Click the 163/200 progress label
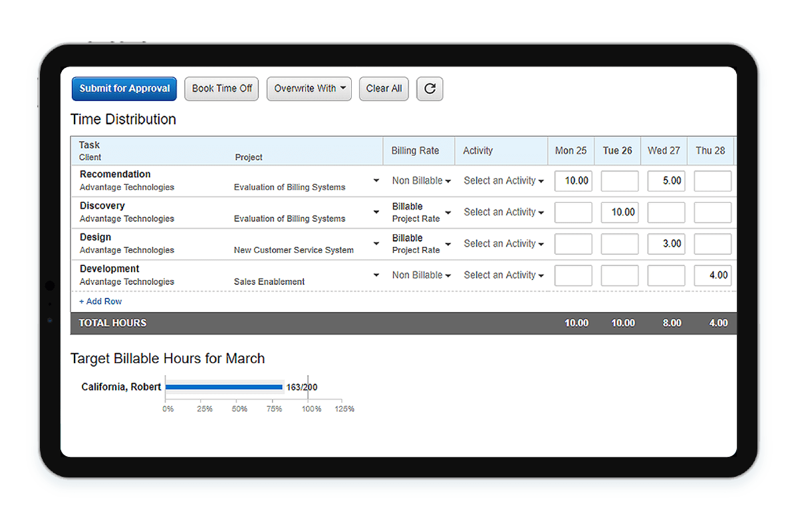The height and width of the screenshot is (532, 798). pos(302,387)
